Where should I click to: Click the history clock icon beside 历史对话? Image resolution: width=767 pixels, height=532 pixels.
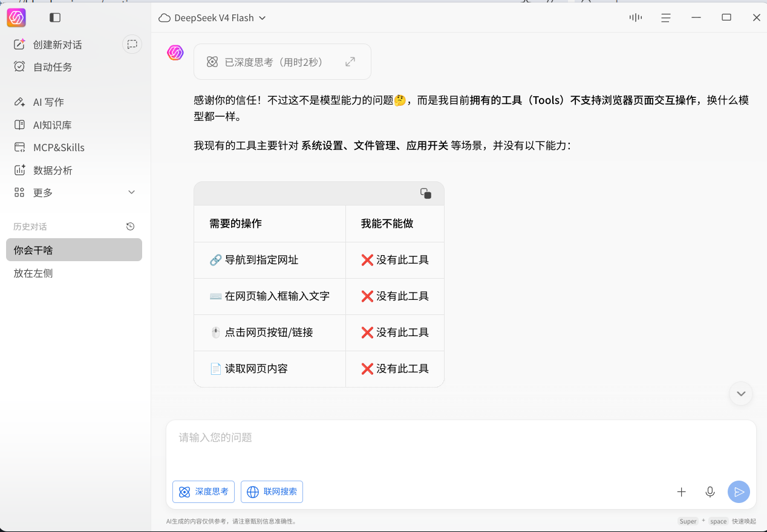coord(130,227)
